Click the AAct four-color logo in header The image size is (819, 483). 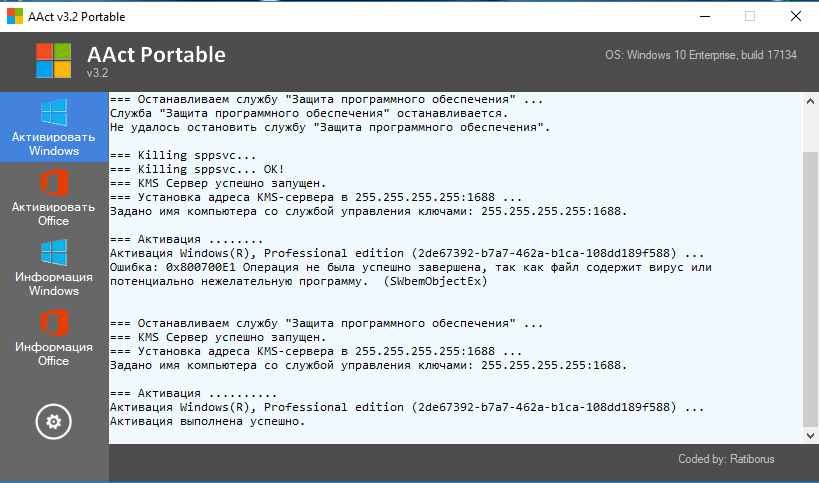56,60
